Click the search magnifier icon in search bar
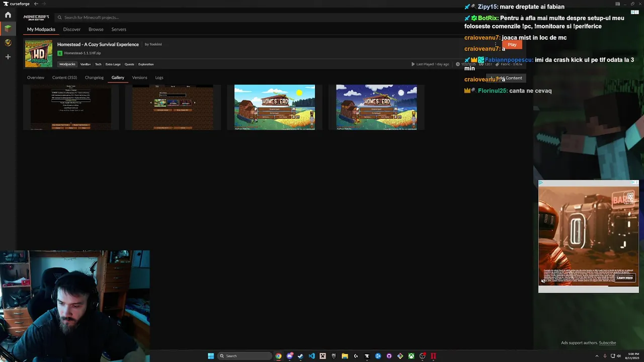The image size is (644, 362). click(x=59, y=18)
